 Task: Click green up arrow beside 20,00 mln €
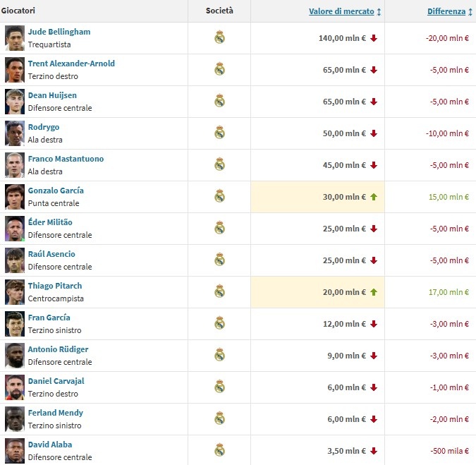(x=374, y=292)
